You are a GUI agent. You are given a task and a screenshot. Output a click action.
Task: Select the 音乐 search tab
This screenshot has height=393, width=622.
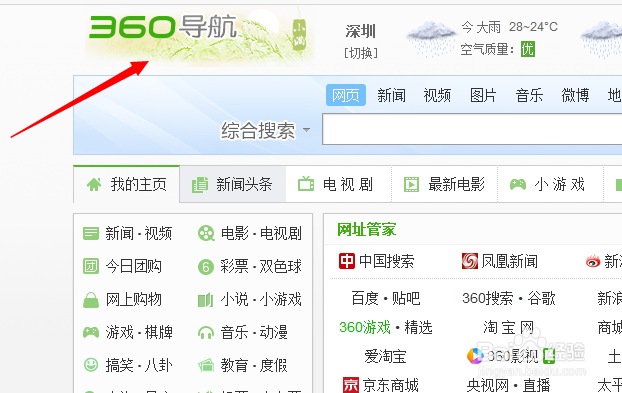(x=529, y=96)
